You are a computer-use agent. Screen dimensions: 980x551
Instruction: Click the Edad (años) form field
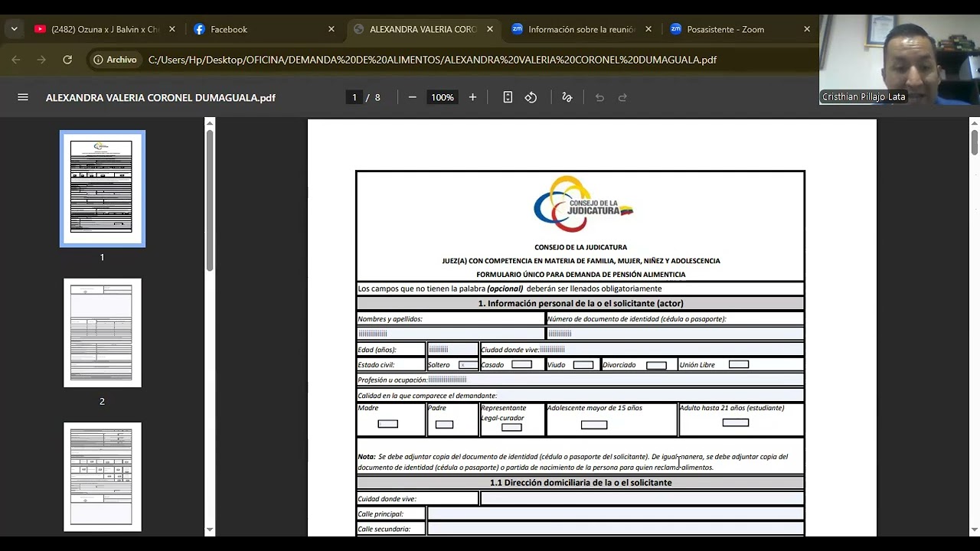click(452, 350)
